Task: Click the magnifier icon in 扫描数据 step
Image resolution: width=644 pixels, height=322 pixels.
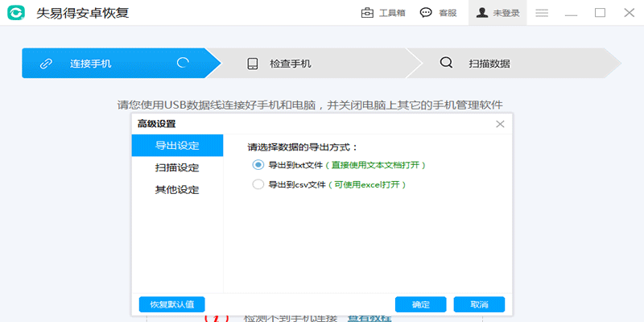Action: click(445, 64)
